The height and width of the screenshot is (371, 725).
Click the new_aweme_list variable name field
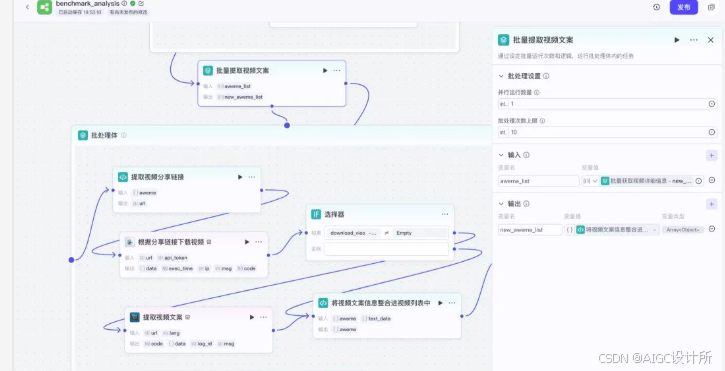(x=530, y=229)
